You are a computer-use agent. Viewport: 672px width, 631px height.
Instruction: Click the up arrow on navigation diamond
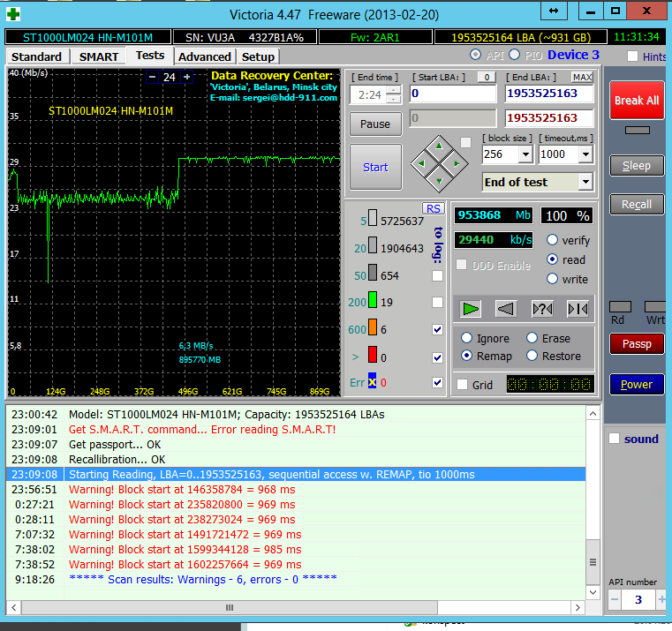(x=439, y=146)
